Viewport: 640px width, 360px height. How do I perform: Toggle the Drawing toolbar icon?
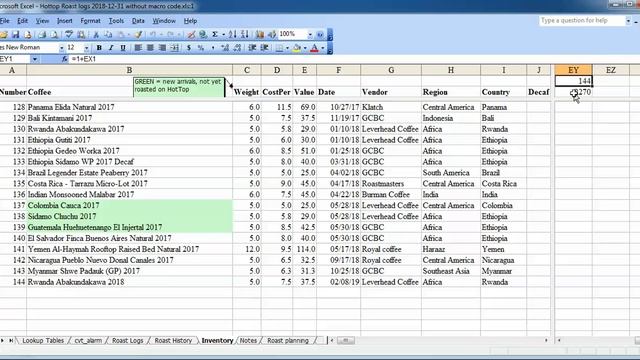point(272,35)
